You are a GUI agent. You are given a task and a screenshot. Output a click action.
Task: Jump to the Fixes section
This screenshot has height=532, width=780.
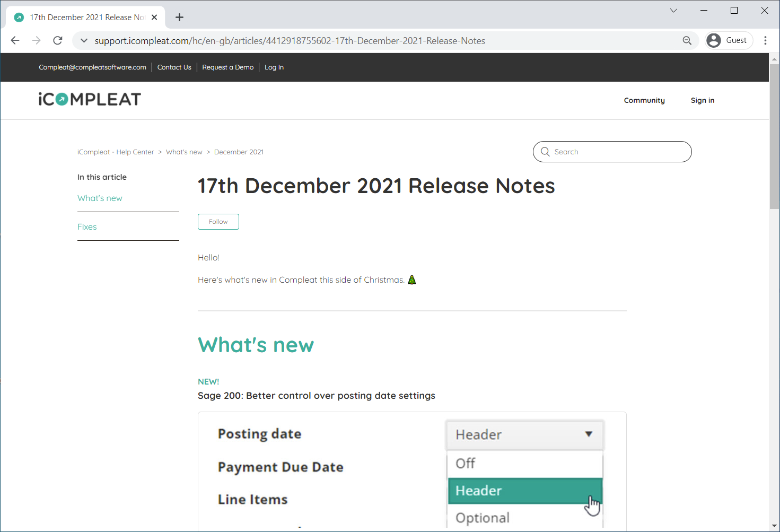tap(87, 227)
